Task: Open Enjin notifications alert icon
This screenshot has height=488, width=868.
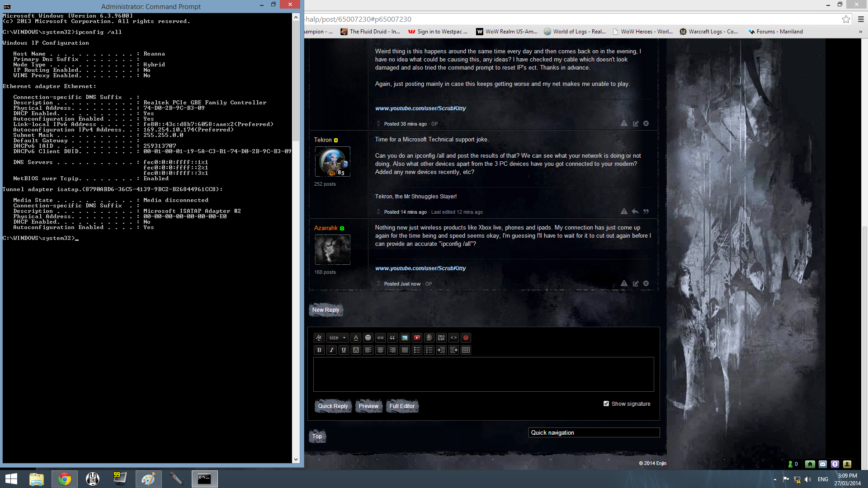Action: click(835, 464)
